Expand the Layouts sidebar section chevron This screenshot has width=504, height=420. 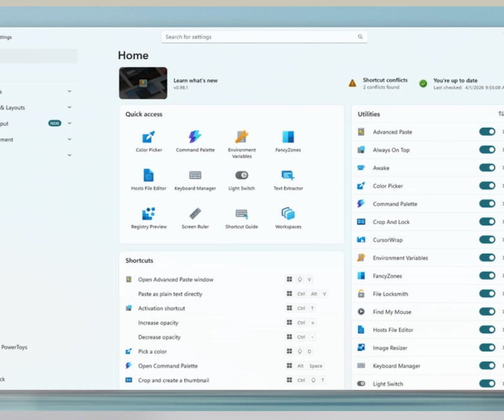(x=70, y=107)
